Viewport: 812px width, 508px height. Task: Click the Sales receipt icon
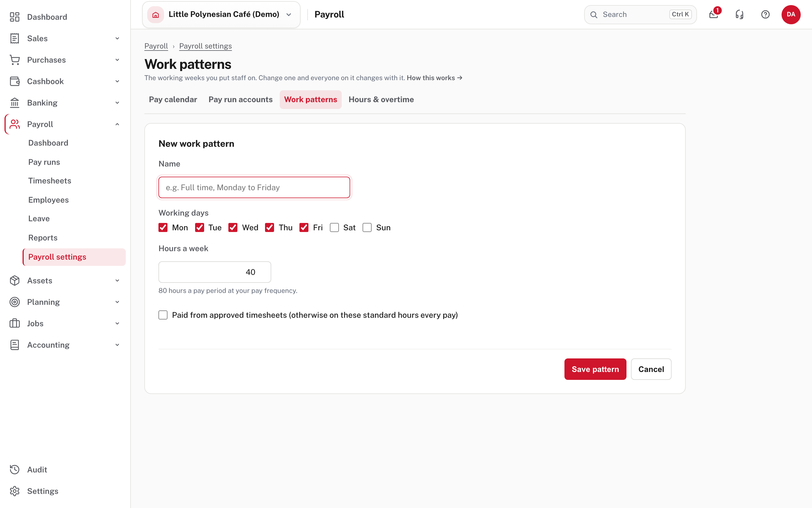(x=14, y=38)
